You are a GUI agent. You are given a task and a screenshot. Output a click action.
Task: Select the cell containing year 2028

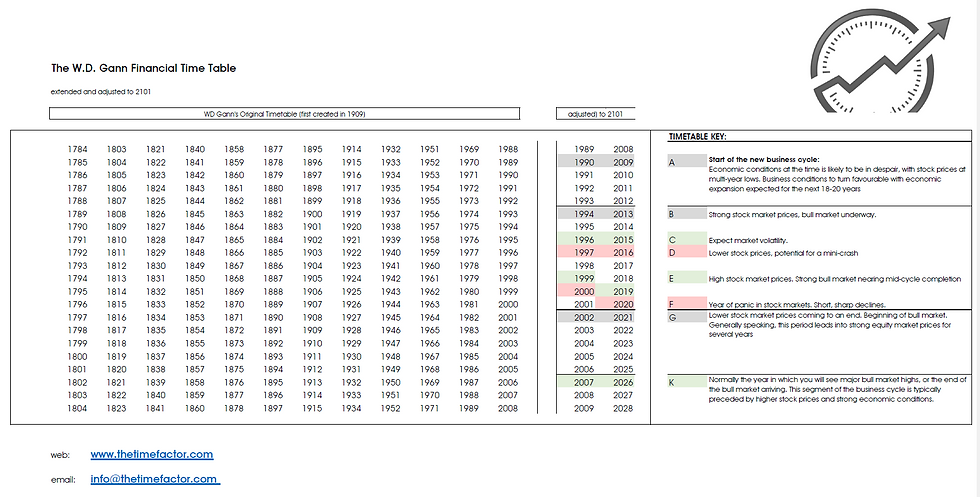click(623, 408)
